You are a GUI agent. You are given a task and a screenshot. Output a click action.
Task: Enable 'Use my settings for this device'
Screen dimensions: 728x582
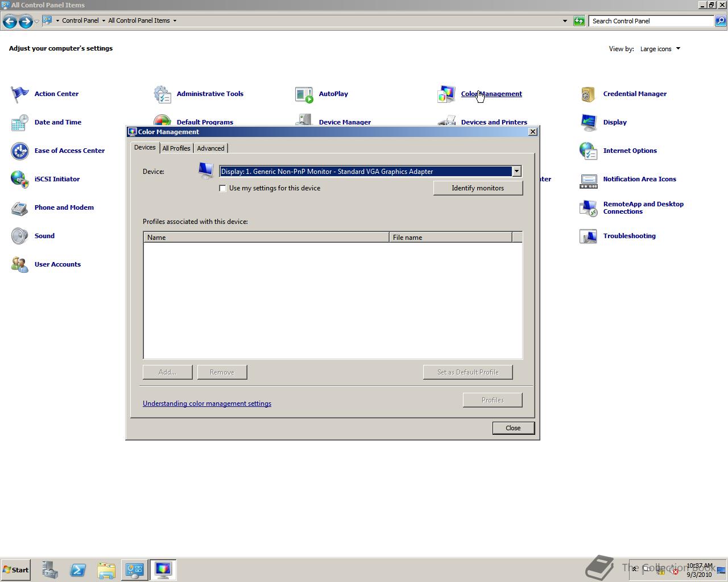point(223,188)
